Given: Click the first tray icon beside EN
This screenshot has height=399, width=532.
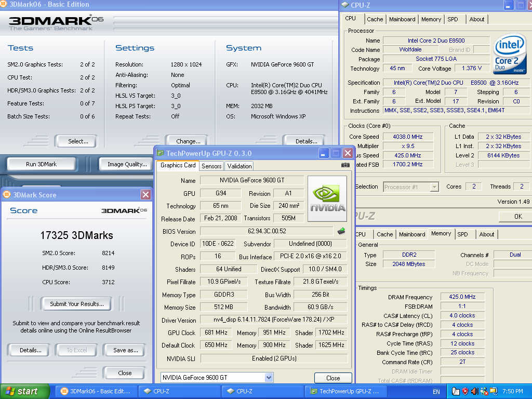Looking at the screenshot, I should (455, 391).
